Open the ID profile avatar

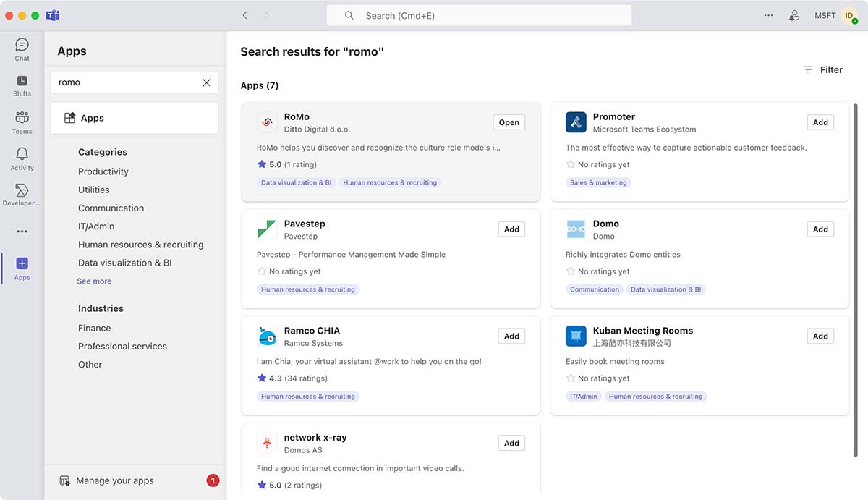849,15
